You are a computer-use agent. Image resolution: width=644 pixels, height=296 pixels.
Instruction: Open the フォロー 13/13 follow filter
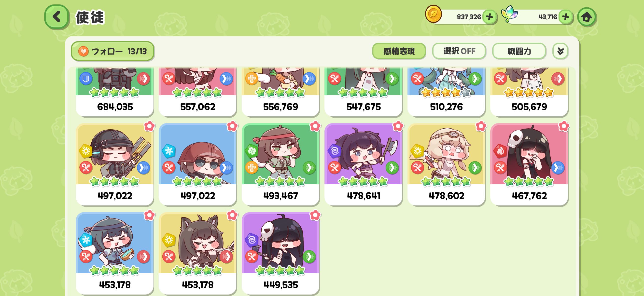click(112, 51)
